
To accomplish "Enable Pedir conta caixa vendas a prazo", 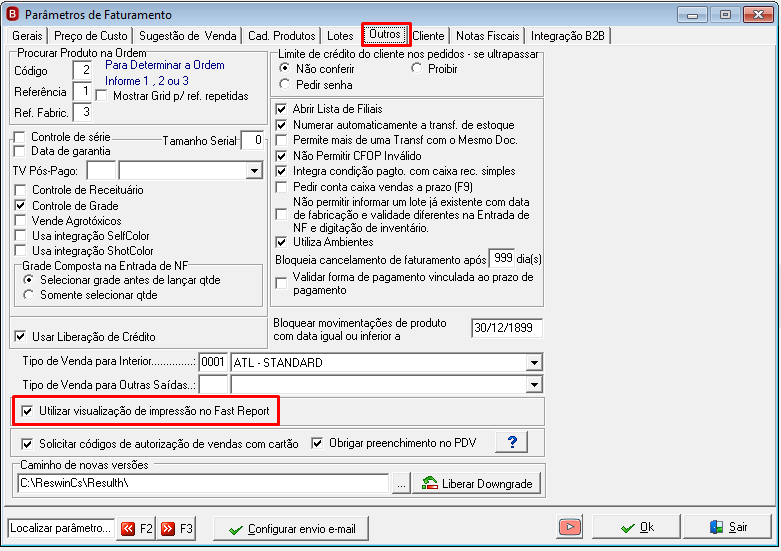I will click(281, 187).
